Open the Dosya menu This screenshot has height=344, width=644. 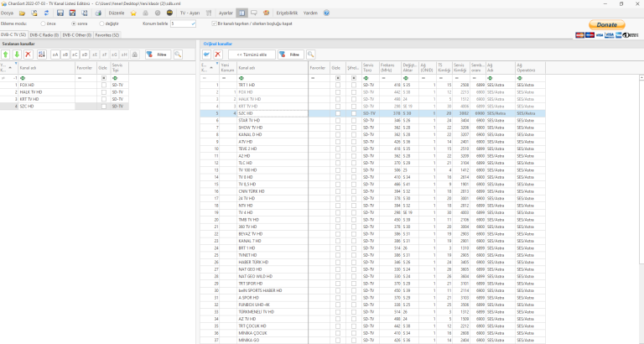point(7,13)
